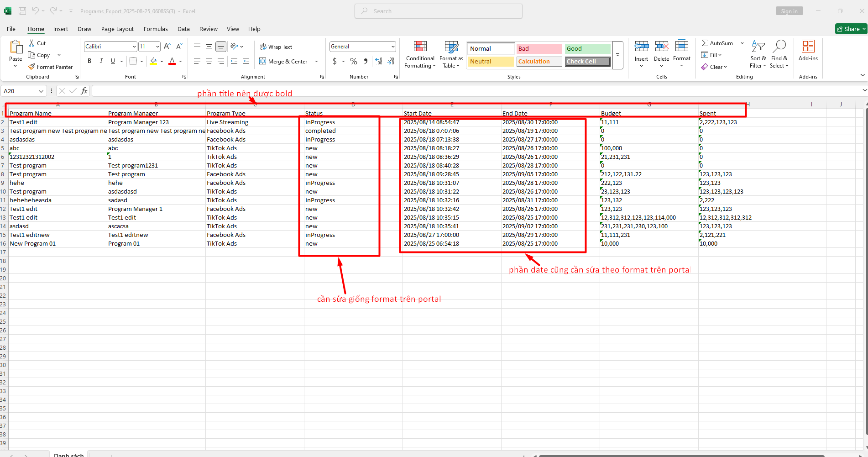Expand the Name Box dropdown arrow
The width and height of the screenshot is (868, 457).
[x=41, y=91]
